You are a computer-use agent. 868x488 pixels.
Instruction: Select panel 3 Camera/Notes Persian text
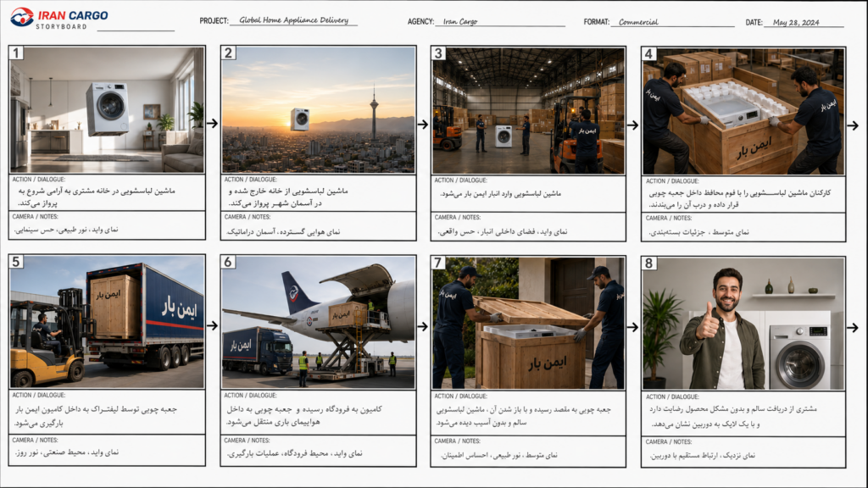click(x=503, y=232)
